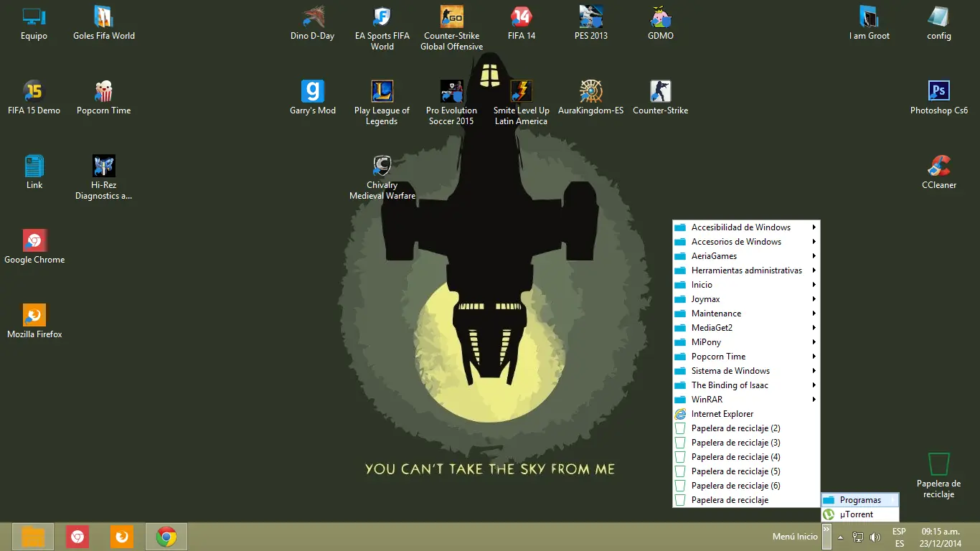This screenshot has width=980, height=551.
Task: Open The Binding of Isaac menu entry
Action: (746, 385)
